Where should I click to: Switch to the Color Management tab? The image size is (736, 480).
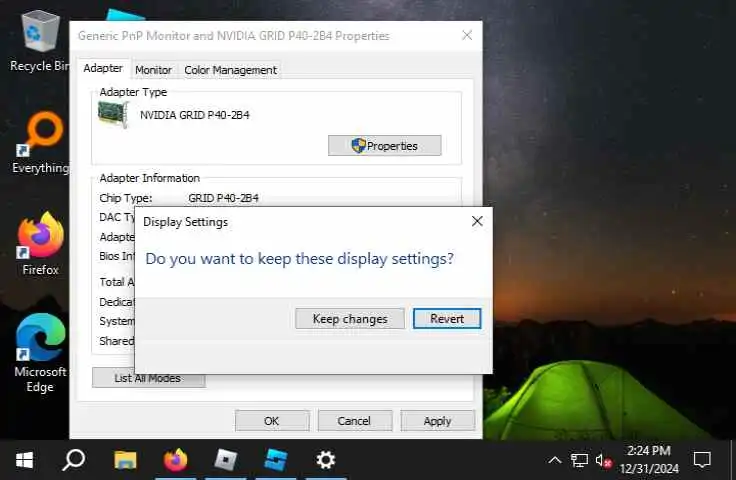(x=230, y=70)
